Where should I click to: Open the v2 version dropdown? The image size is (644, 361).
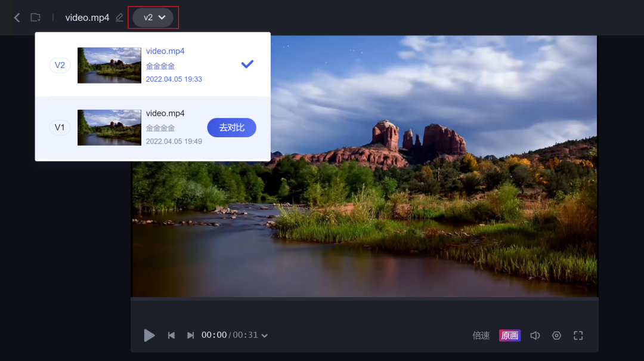153,18
